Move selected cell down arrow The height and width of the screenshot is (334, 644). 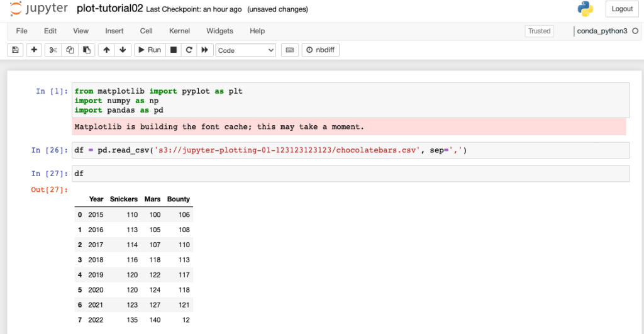tap(123, 50)
